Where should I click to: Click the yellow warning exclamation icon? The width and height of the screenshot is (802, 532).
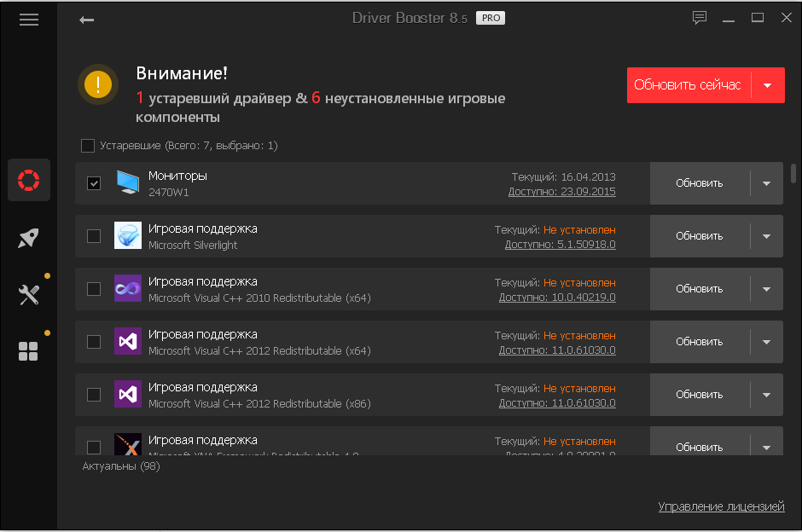point(98,84)
